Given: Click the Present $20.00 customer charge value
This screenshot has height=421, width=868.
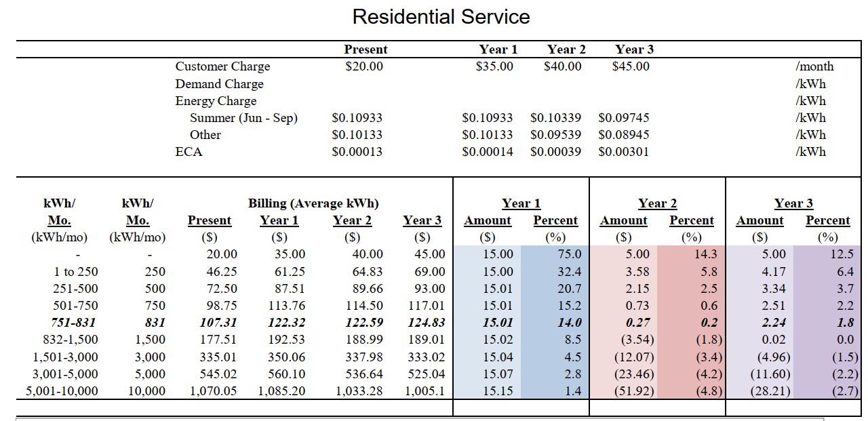Looking at the screenshot, I should pos(366,66).
